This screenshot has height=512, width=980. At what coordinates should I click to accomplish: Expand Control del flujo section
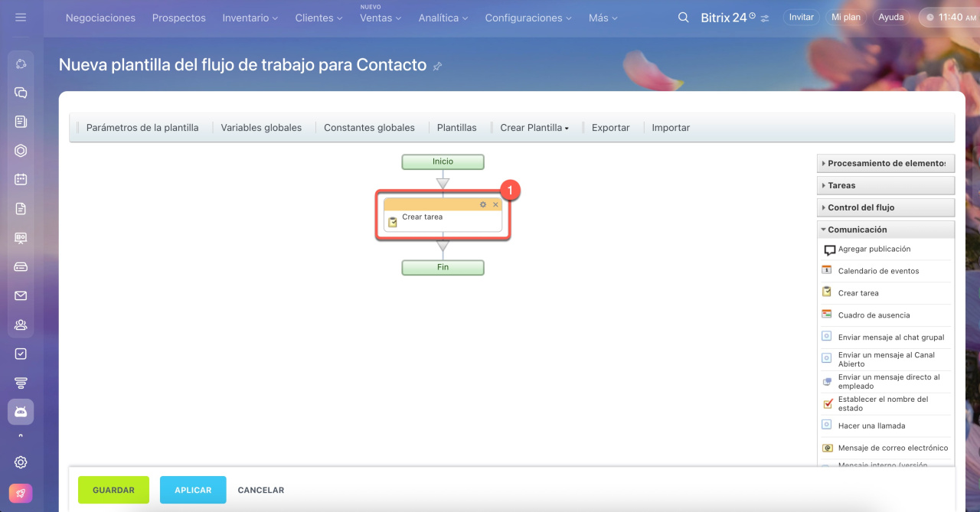tap(886, 207)
